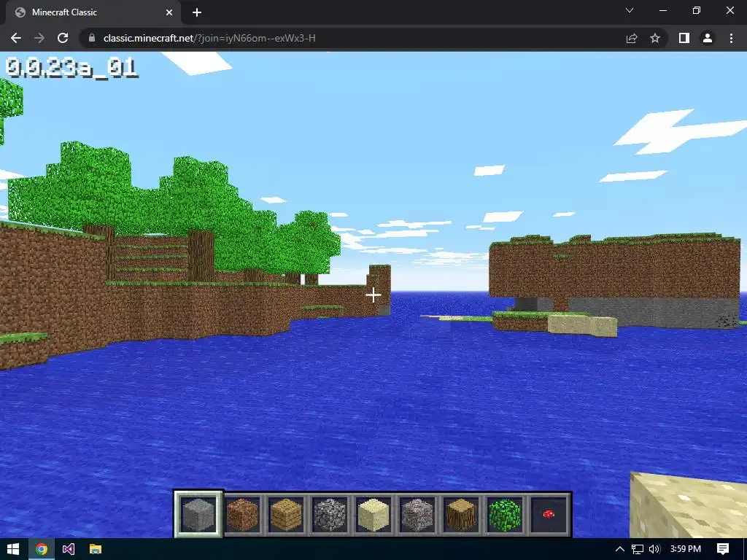Screen dimensions: 747x560
Task: Go back to previous page
Action: pos(16,38)
